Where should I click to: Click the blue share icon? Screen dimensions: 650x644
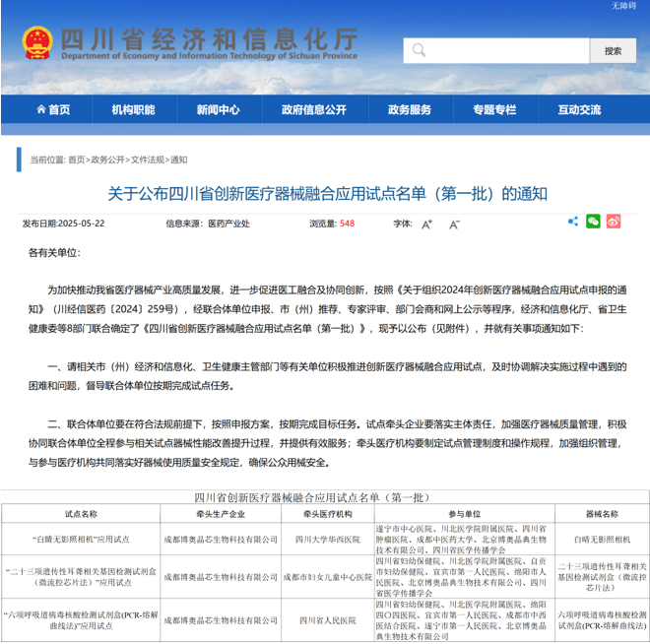click(573, 222)
